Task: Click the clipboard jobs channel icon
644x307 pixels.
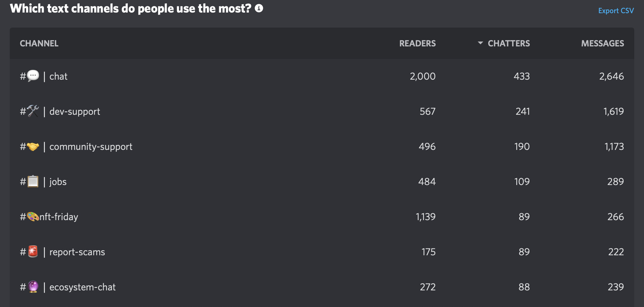Action: click(x=33, y=182)
